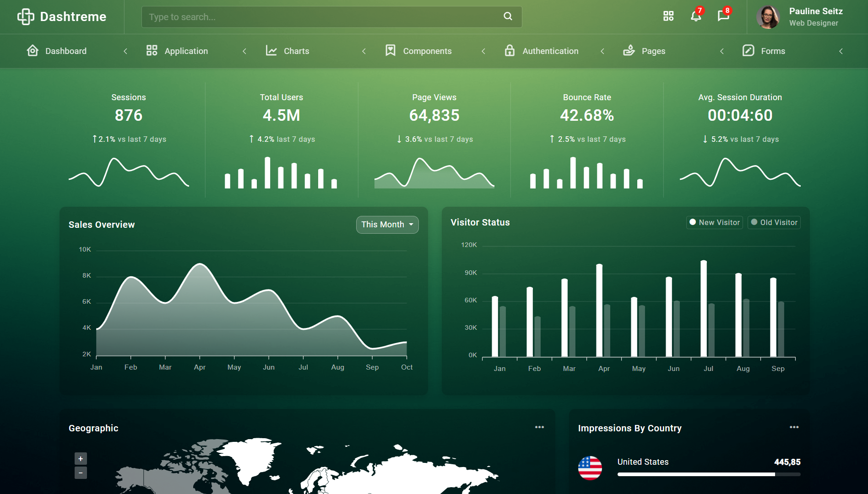Open the This Month dropdown
The image size is (868, 494).
coord(387,225)
